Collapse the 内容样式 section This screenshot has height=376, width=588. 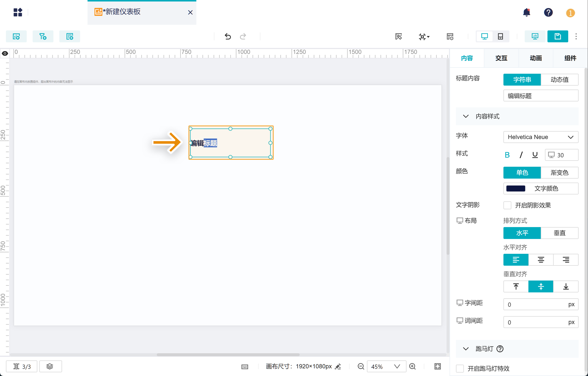[466, 116]
